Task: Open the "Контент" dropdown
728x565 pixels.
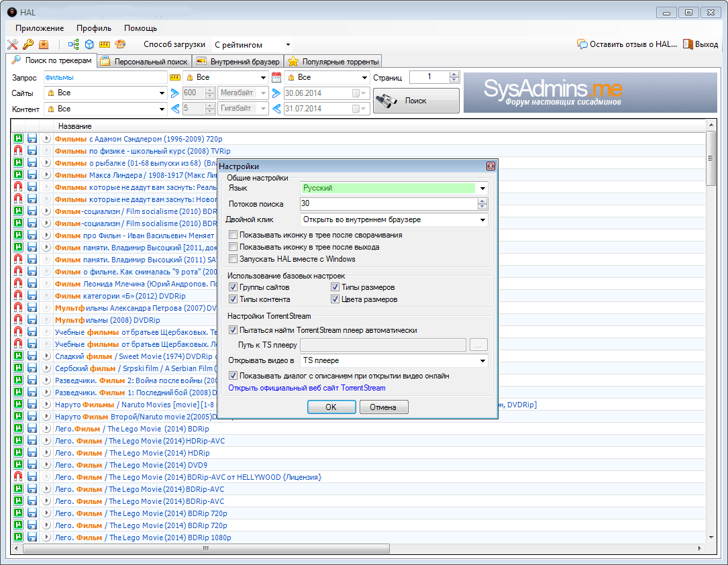Action: (x=105, y=109)
